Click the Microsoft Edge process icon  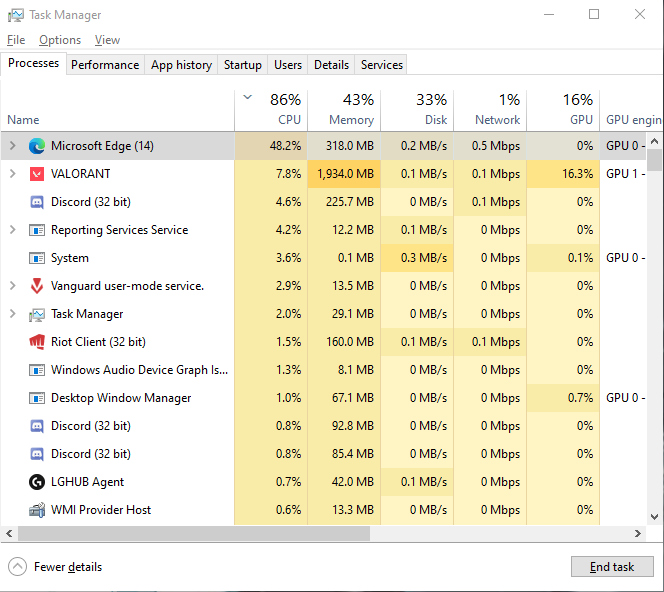[37, 146]
